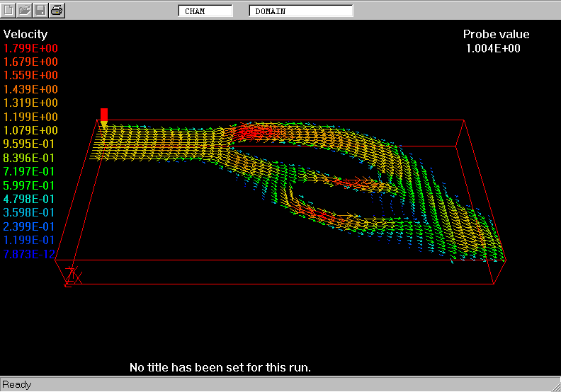The width and height of the screenshot is (561, 392).
Task: Print the view with printer icon
Action: point(57,10)
